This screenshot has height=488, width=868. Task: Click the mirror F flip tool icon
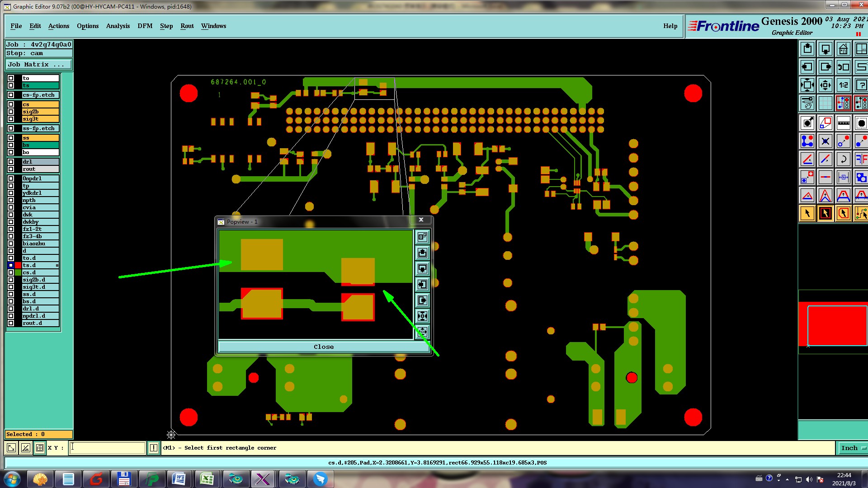click(x=861, y=159)
